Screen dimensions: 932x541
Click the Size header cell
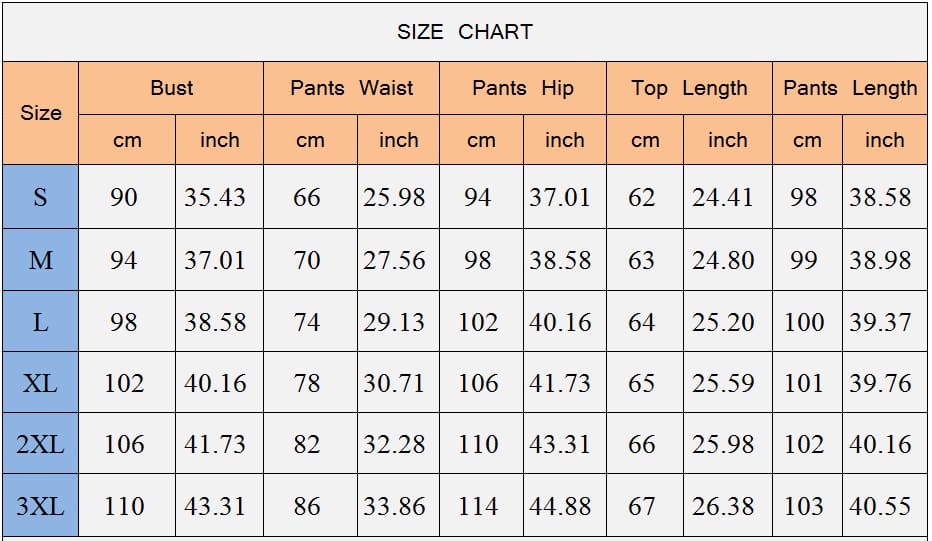pos(40,113)
